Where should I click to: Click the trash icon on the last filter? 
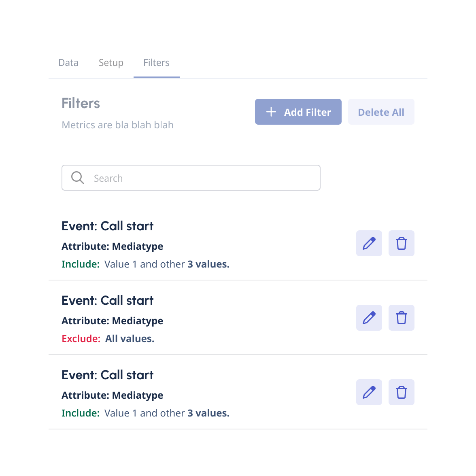401,392
